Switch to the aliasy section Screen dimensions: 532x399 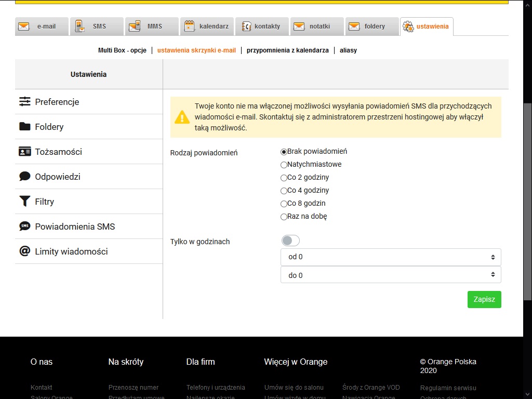tap(348, 50)
